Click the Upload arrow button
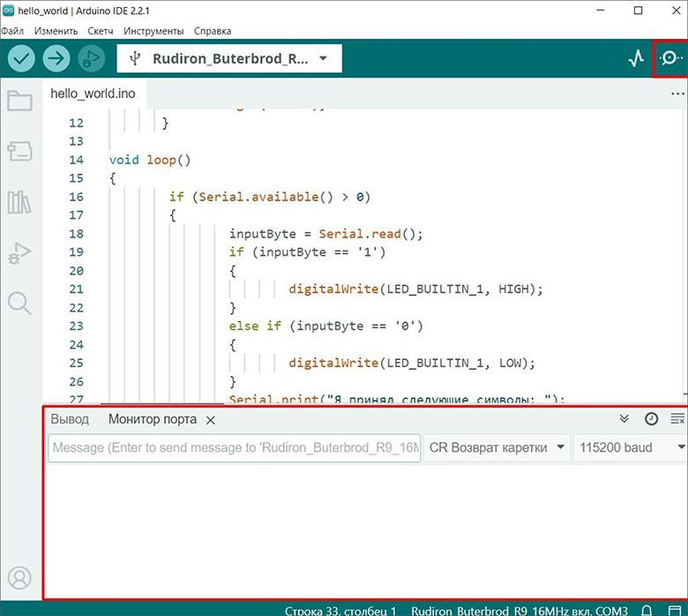The height and width of the screenshot is (616, 688). [x=56, y=58]
